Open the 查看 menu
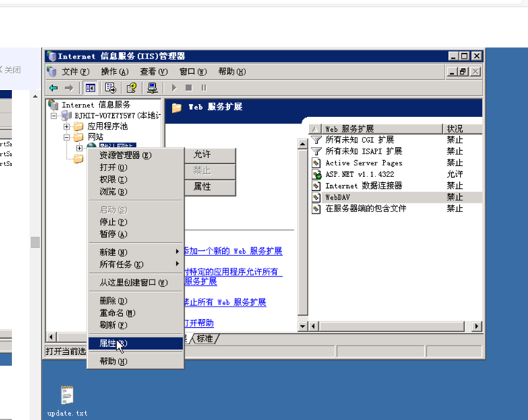Image resolution: width=528 pixels, height=420 pixels. (154, 72)
